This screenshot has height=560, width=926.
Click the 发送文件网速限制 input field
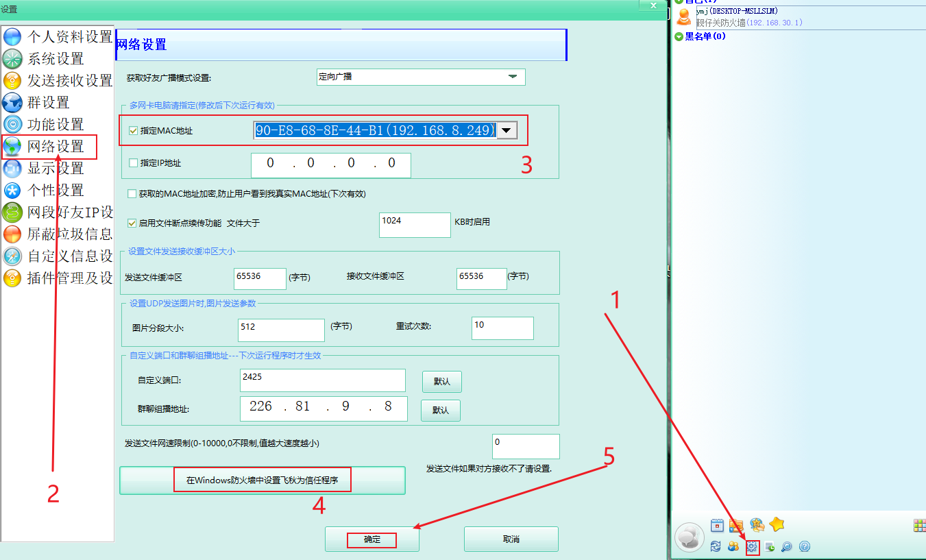click(526, 446)
